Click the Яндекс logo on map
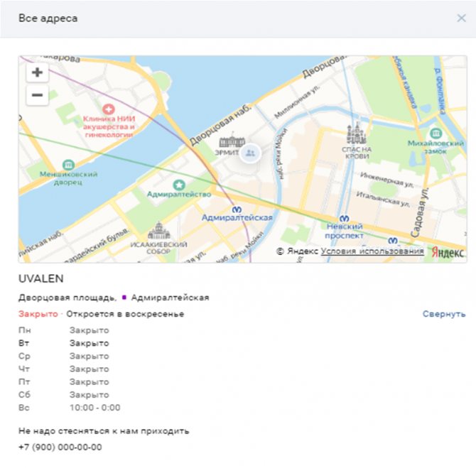 (x=448, y=253)
